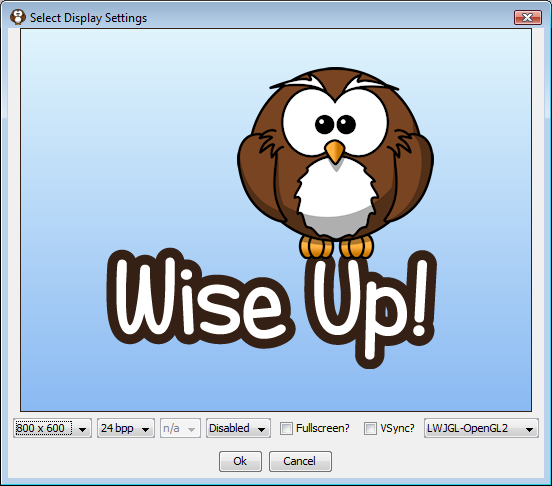Open the 800 x 600 resolution dropdown
This screenshot has height=486, width=552.
click(52, 428)
